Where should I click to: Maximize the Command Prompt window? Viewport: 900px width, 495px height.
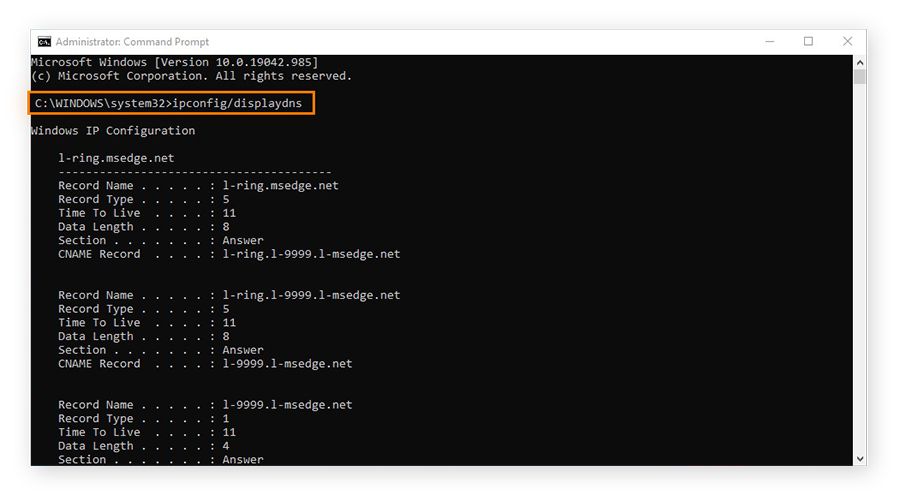coord(808,41)
